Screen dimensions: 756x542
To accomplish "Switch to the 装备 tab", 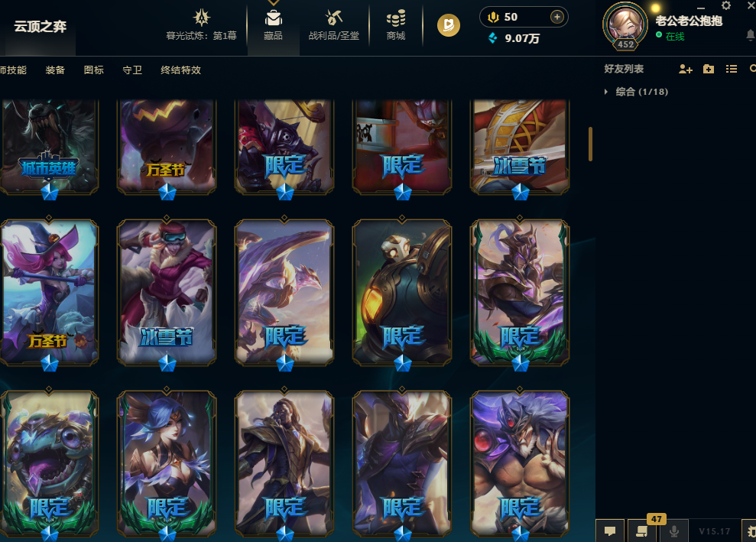I will (x=55, y=70).
